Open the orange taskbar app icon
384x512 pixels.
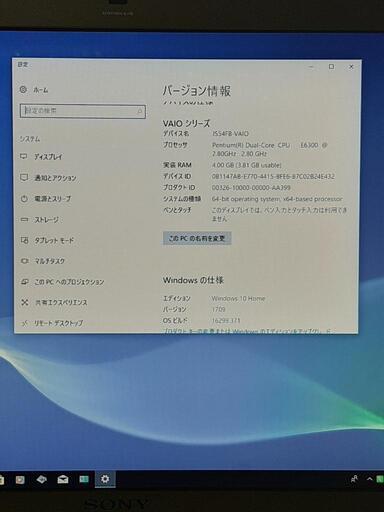pyautogui.click(x=20, y=480)
